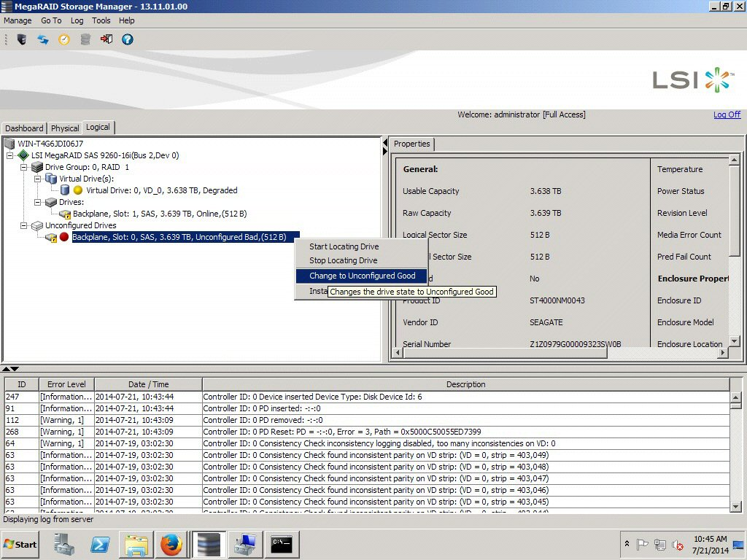Click the Properties panel scroll down arrow
The image size is (747, 560).
coord(734,341)
